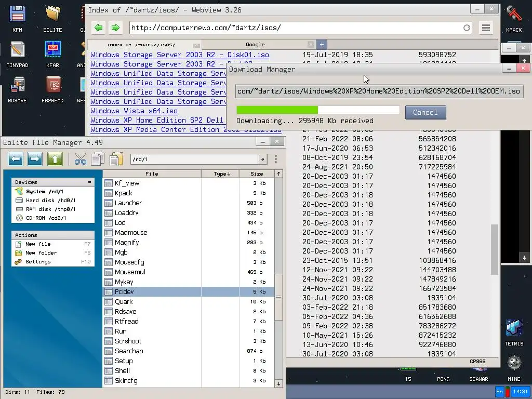Click the WebView URL address field
This screenshot has width=532, height=399.
(296, 28)
